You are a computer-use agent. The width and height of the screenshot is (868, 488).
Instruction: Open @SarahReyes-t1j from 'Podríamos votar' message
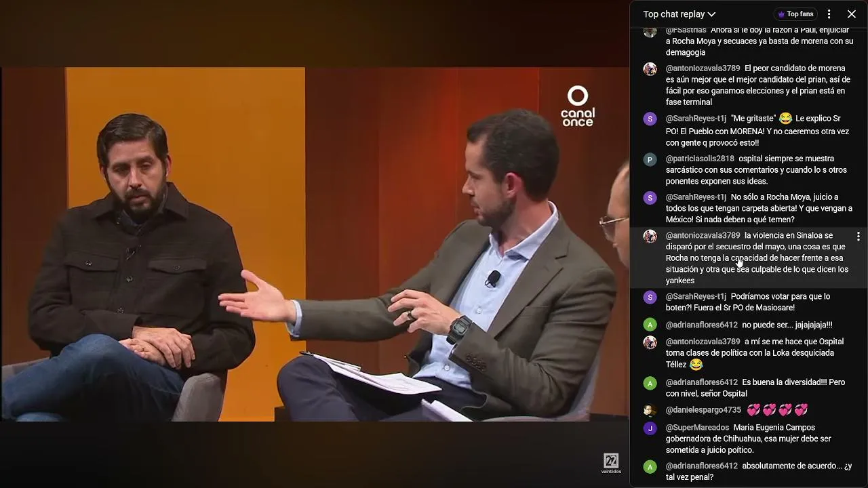696,297
